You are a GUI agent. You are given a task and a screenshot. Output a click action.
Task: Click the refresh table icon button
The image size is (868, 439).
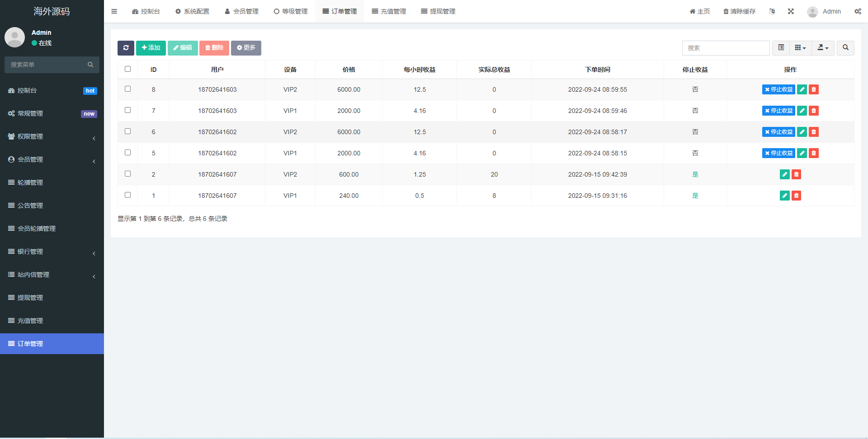click(x=126, y=48)
